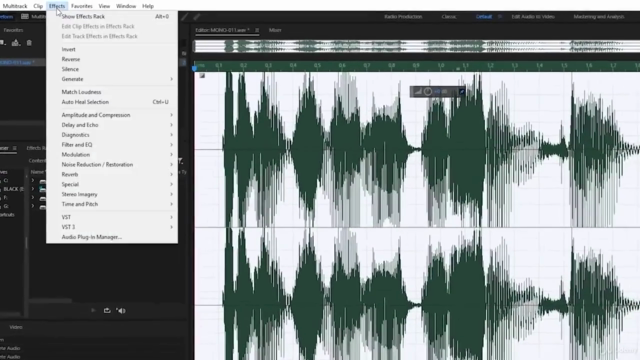Expand the G: drive tree arrow
The height and width of the screenshot is (360, 640).
pos(33,207)
